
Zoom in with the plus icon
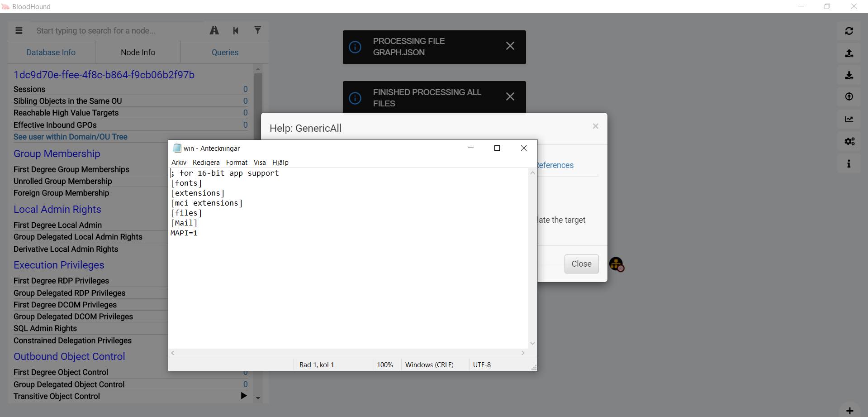click(x=849, y=411)
